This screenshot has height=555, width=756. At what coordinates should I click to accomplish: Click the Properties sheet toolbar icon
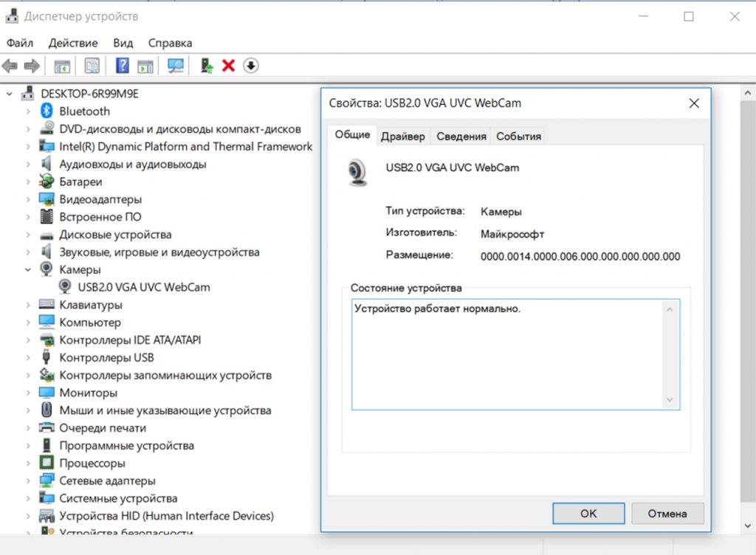click(x=92, y=66)
